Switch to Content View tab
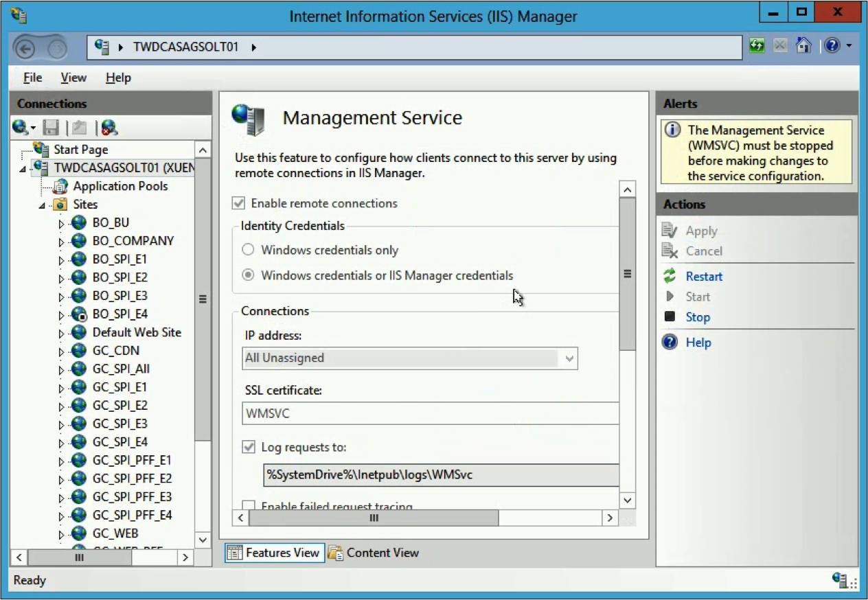This screenshot has width=868, height=600. tap(374, 553)
